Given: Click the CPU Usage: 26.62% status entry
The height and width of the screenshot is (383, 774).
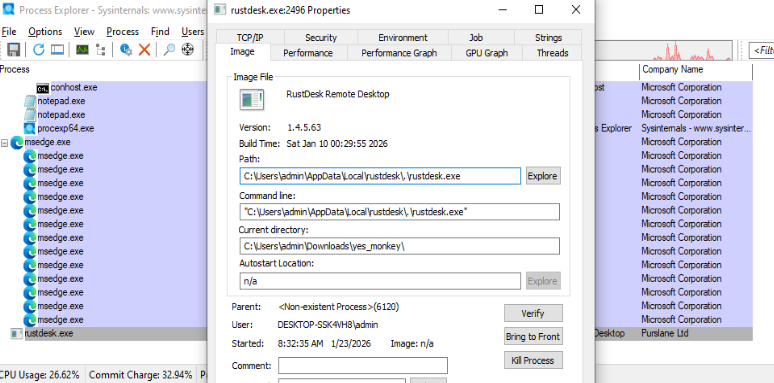Looking at the screenshot, I should click(41, 375).
